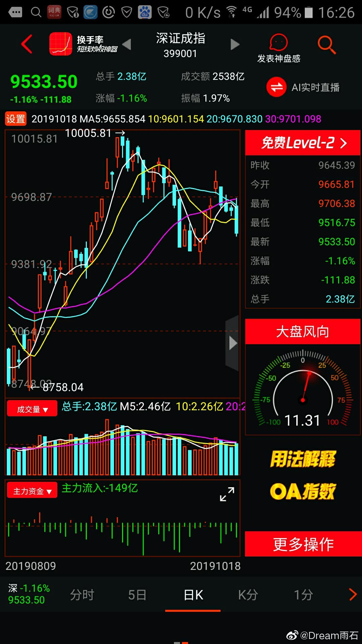The image size is (362, 644).
Task: Switch to K分 tab
Action: (248, 595)
